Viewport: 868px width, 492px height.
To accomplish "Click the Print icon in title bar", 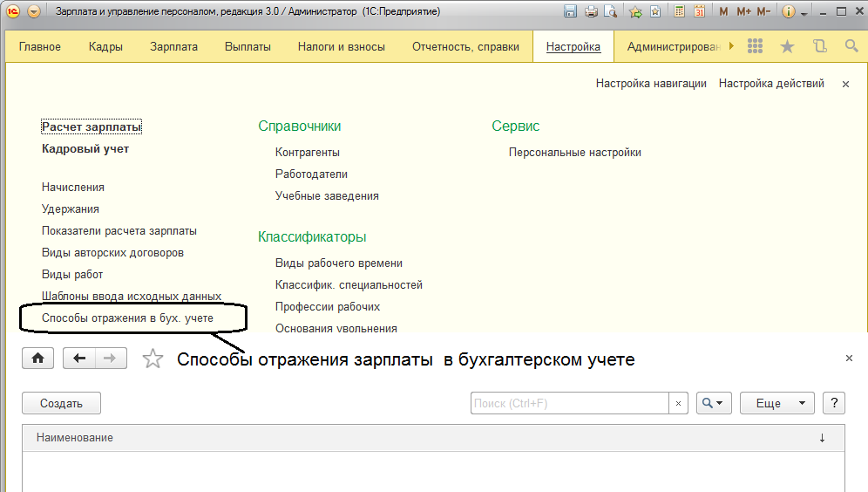I will point(591,12).
